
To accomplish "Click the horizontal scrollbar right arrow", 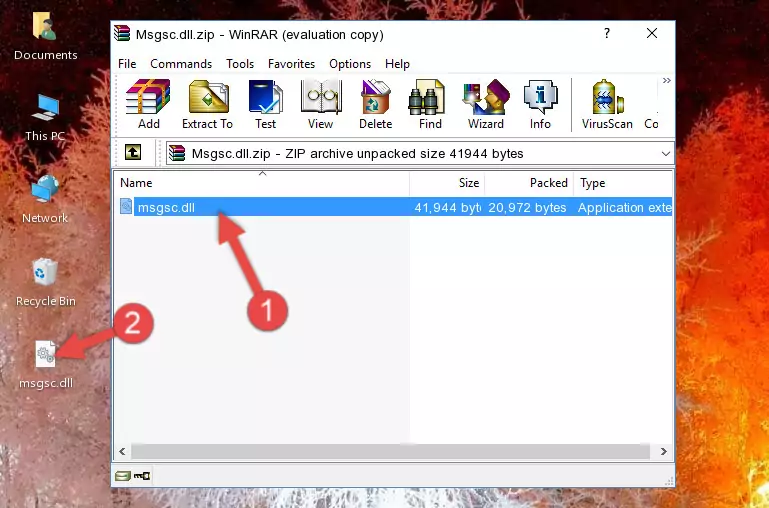I will coord(664,451).
